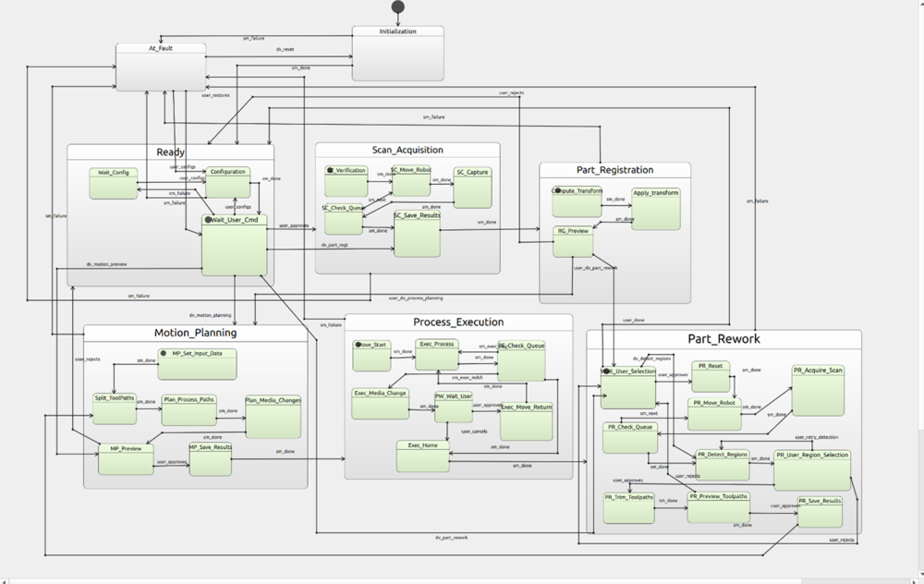Image resolution: width=924 pixels, height=584 pixels.
Task: Select the SC_Save_Results state
Action: [x=417, y=234]
